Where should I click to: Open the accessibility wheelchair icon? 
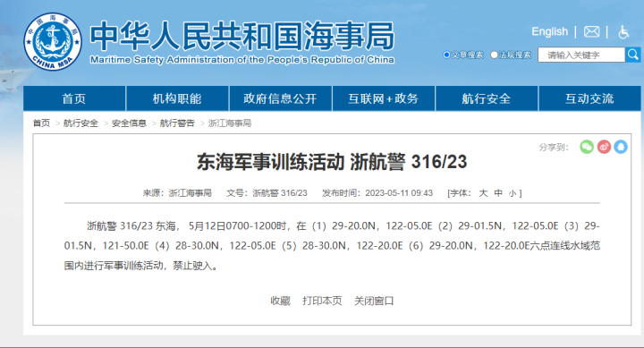pos(623,31)
